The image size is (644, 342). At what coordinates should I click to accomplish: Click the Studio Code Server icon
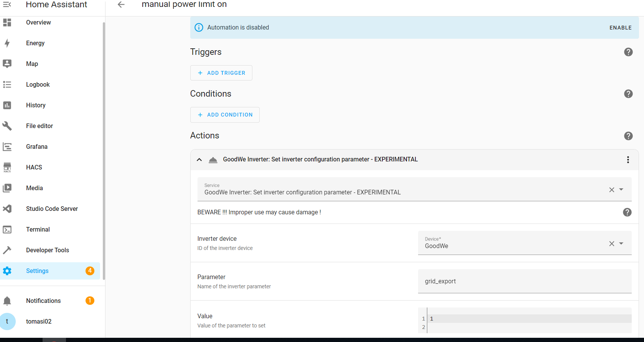[x=7, y=209]
